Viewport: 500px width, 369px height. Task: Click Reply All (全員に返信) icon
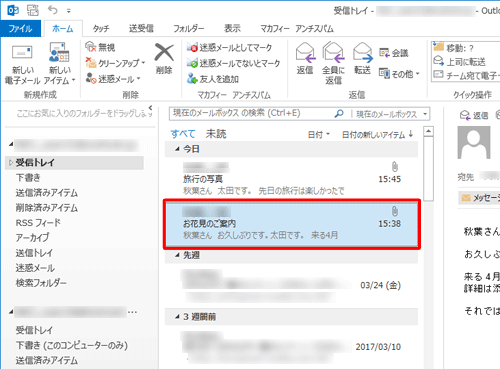[x=333, y=53]
